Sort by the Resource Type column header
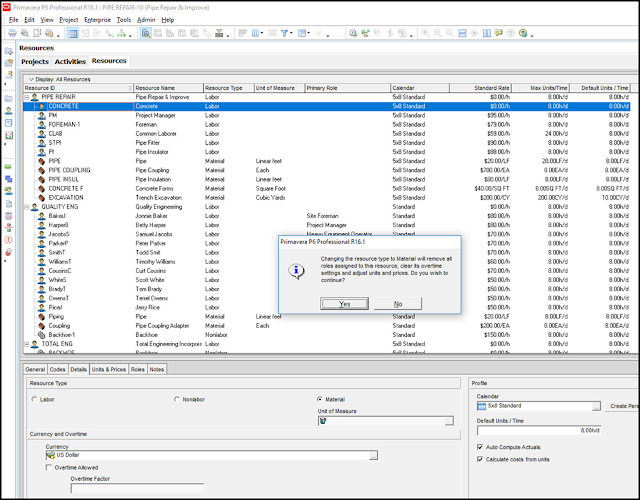Screen dimensions: 640x500 pos(229,88)
